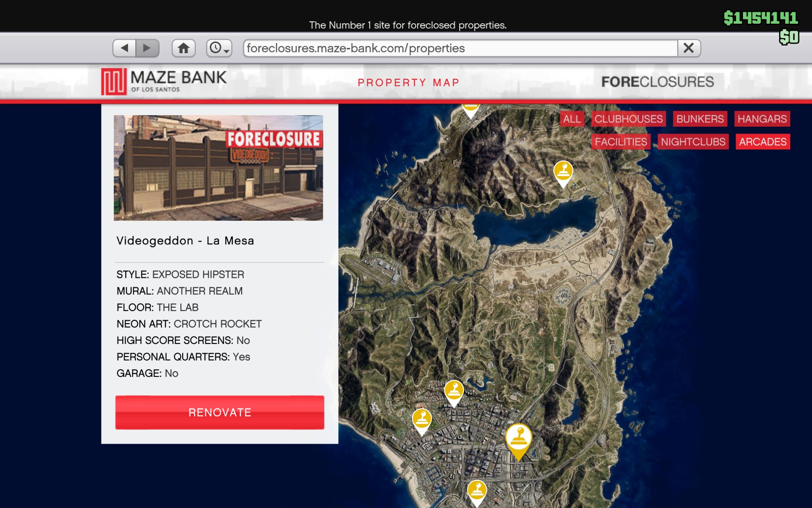Click the "PERSONAL QUARTERS: Yes" line
812x508 pixels.
pyautogui.click(x=183, y=357)
